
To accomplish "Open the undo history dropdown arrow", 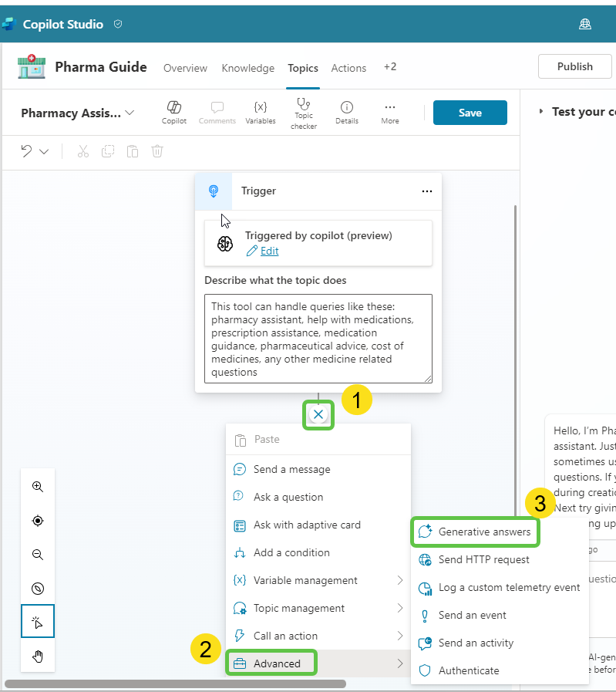I will 44,152.
